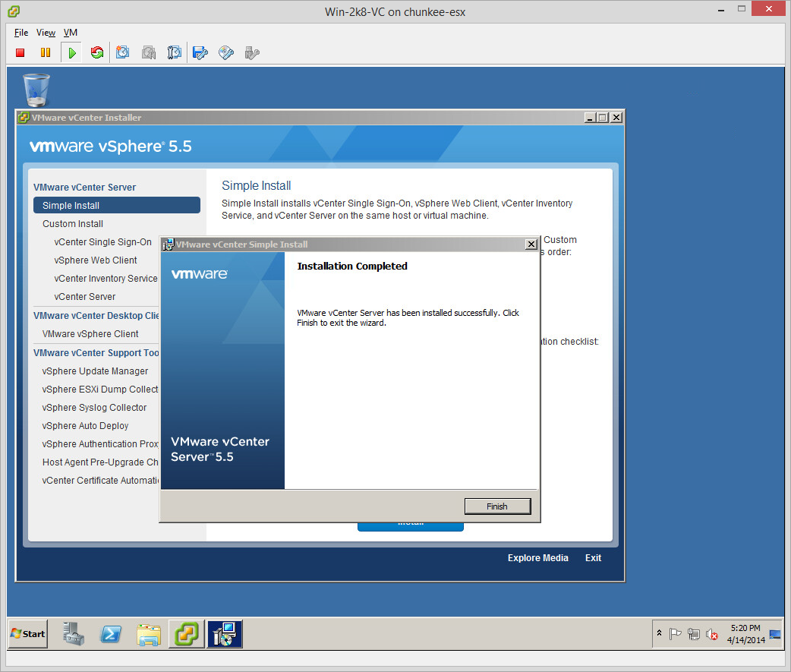Click Exit in the vCenter Installer

593,558
